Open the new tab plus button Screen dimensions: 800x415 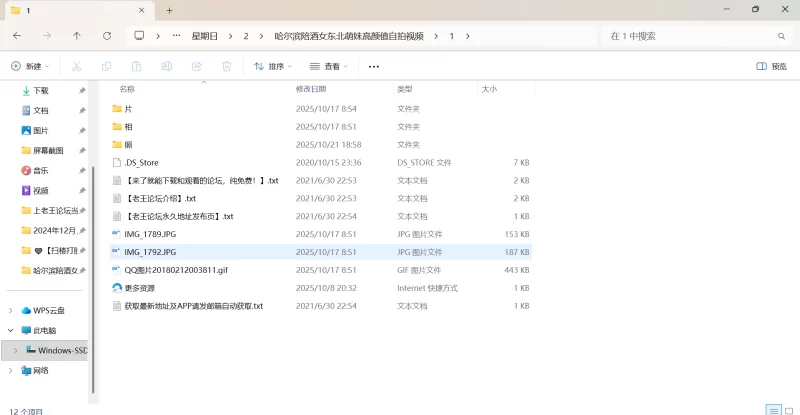[x=170, y=10]
